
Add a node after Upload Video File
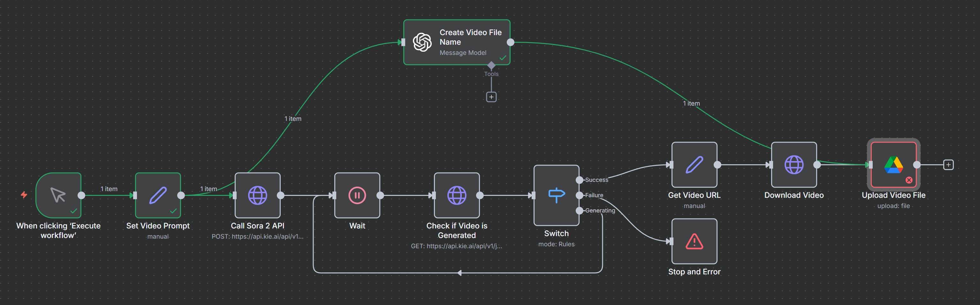point(948,165)
